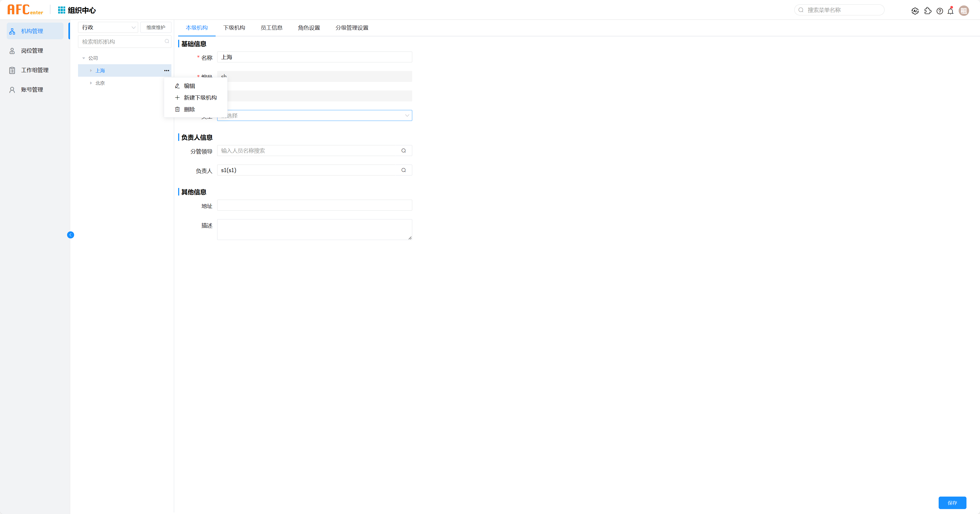980x514 pixels.
Task: Choose 新建下级机构 from context menu
Action: [x=200, y=98]
